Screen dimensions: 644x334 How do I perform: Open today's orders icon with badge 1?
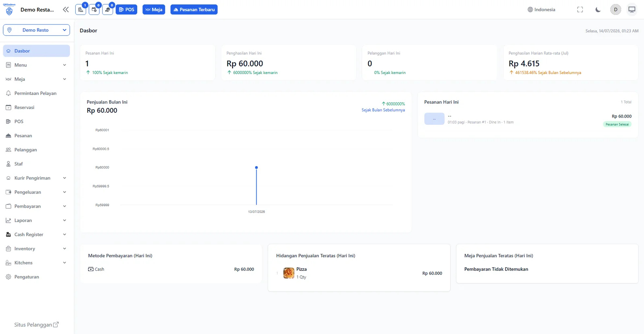(81, 9)
